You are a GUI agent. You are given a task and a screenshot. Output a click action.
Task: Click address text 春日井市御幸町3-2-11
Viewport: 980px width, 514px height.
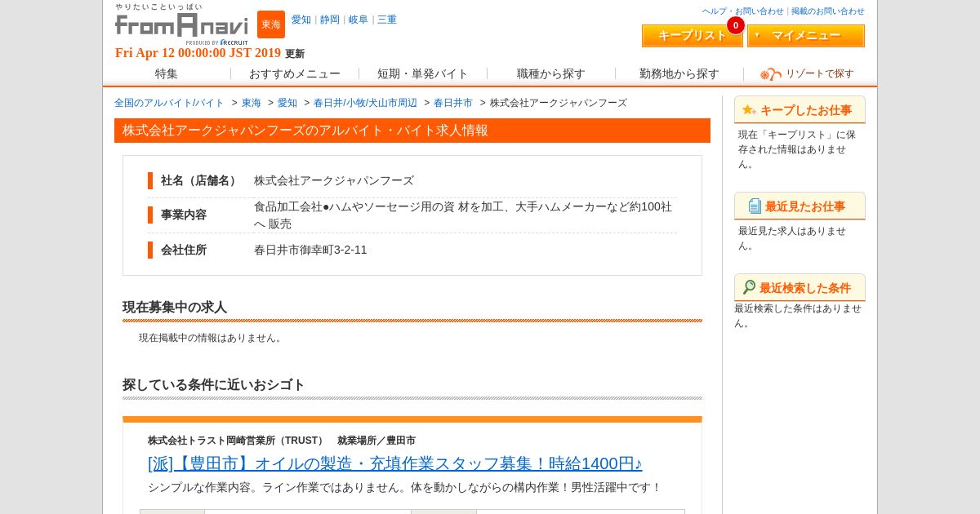[310, 250]
